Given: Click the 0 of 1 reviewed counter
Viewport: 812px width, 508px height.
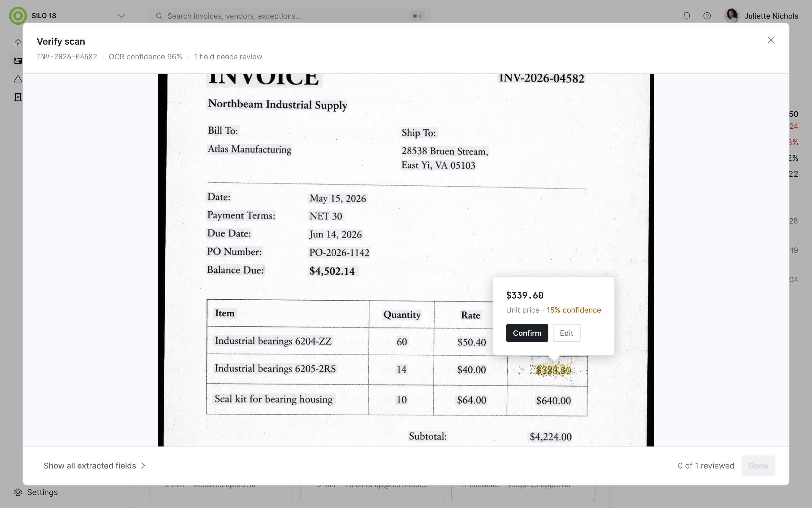Looking at the screenshot, I should click(x=706, y=466).
